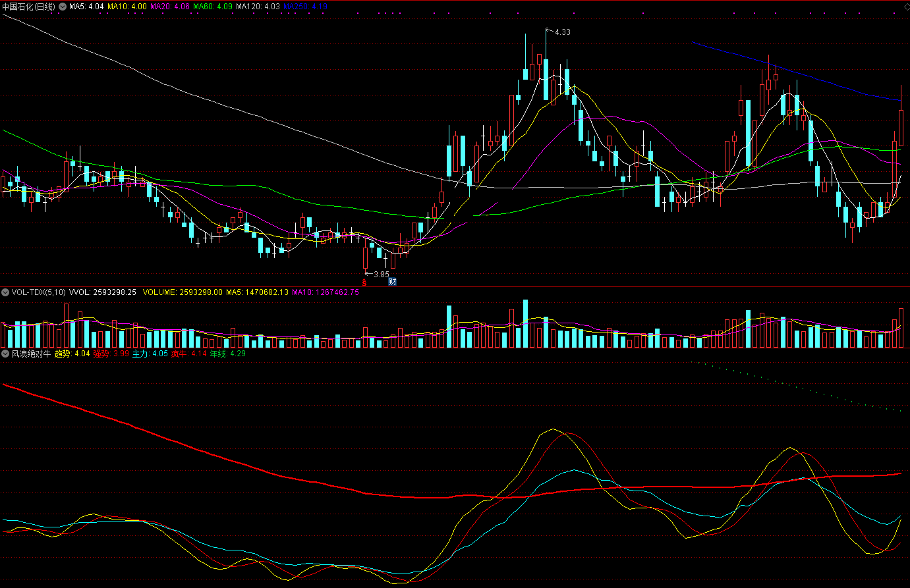The height and width of the screenshot is (588, 910).
Task: Click the VVOL: 2593298.25 value
Action: point(103,292)
